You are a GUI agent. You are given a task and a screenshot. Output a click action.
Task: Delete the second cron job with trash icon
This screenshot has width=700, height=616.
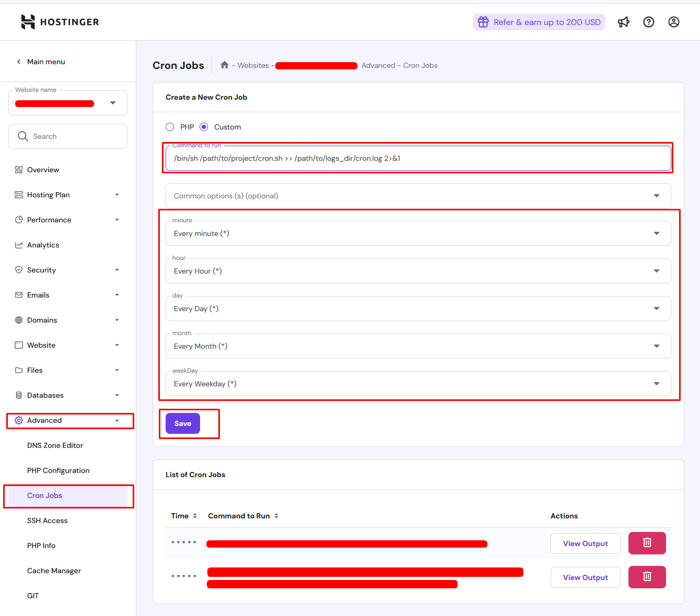(647, 577)
